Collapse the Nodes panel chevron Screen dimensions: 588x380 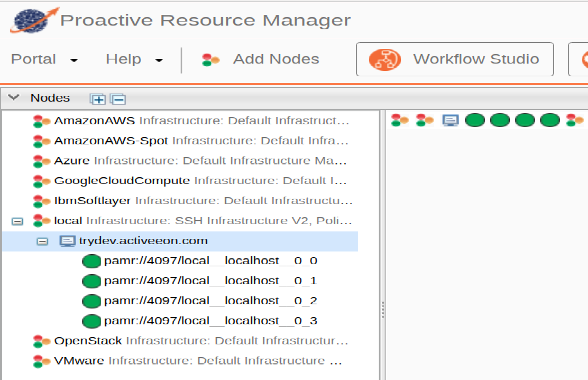[x=13, y=97]
